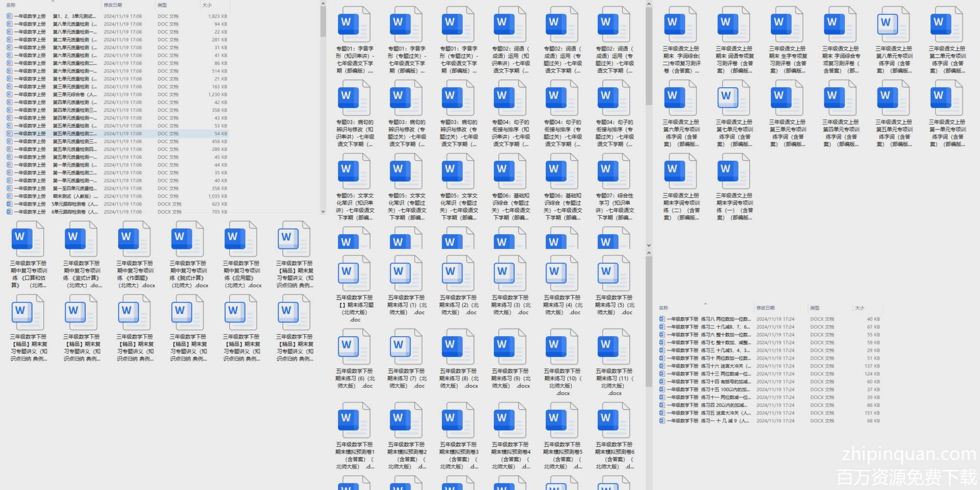Click scrollbar thumb of 一年级数学上册 list

tap(323, 22)
